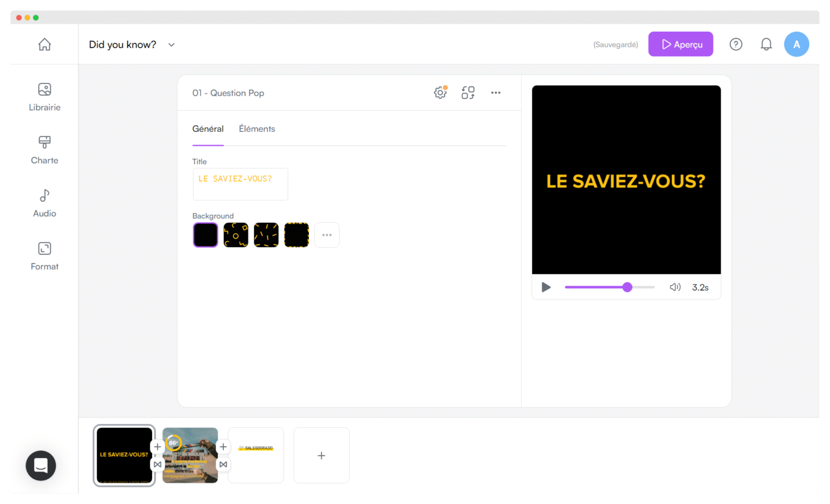The width and height of the screenshot is (830, 504).
Task: Play the scene preview
Action: pos(546,287)
